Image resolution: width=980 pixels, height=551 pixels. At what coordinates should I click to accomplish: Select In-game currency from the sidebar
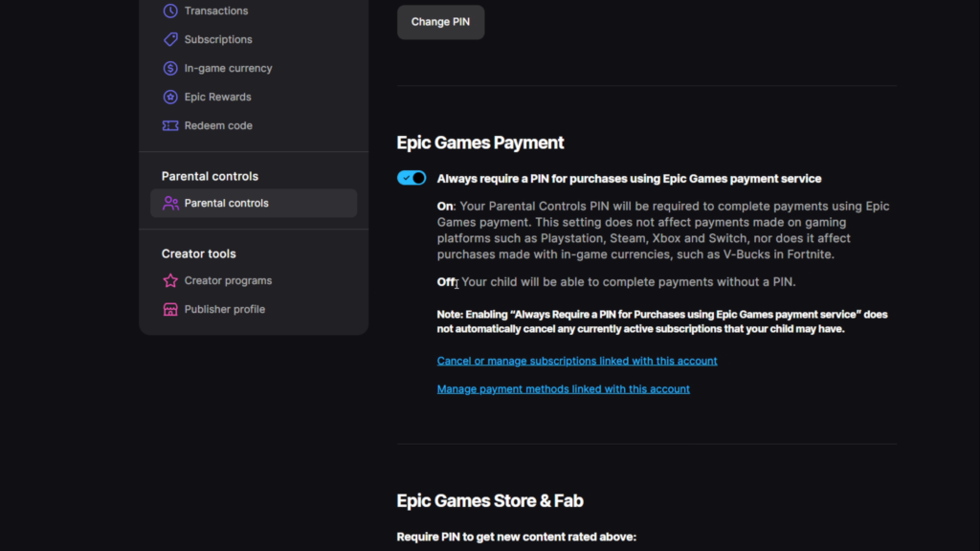tap(228, 68)
